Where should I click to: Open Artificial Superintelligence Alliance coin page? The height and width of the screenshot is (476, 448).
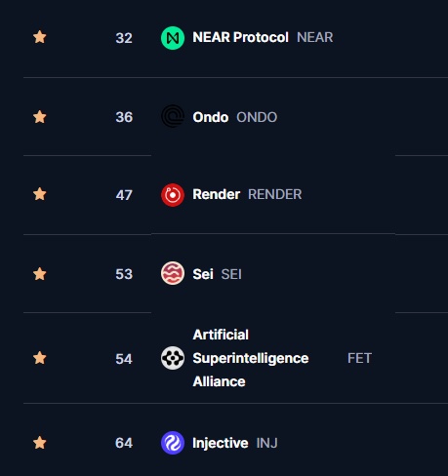251,358
